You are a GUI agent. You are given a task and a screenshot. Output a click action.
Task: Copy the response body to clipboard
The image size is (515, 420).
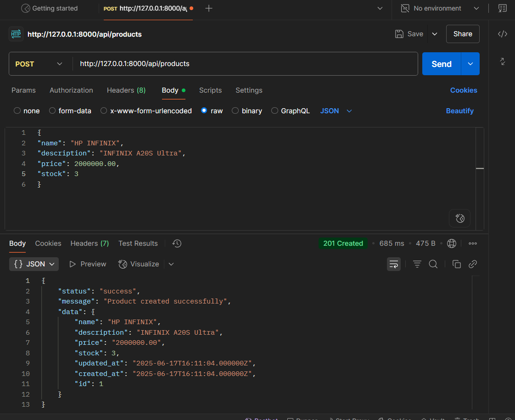click(456, 264)
